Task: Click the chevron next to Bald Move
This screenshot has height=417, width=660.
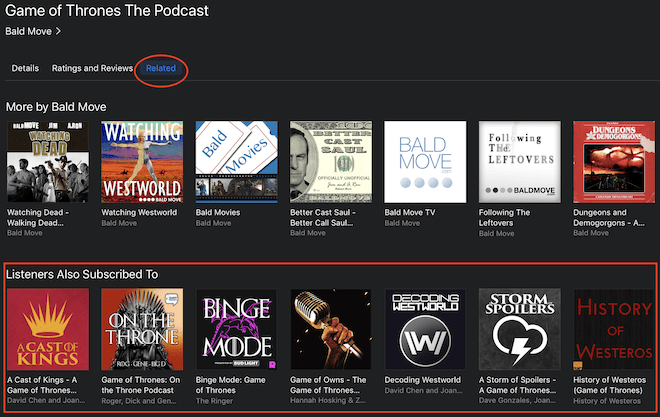Action: pyautogui.click(x=59, y=31)
